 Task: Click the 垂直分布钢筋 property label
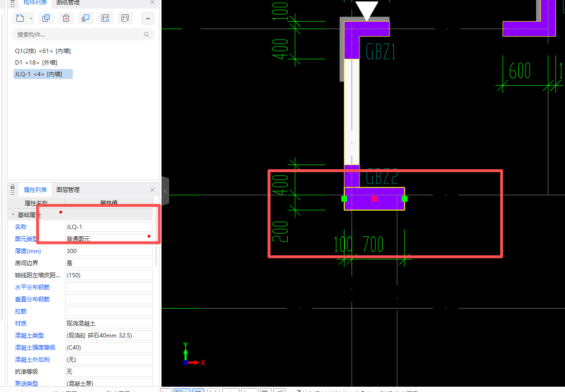coord(32,299)
